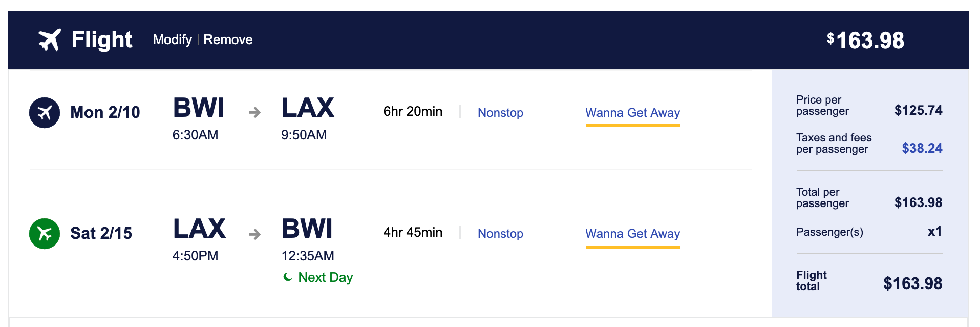View Wanna Get Away fare for return flight
This screenshot has width=980, height=327.
tap(632, 233)
